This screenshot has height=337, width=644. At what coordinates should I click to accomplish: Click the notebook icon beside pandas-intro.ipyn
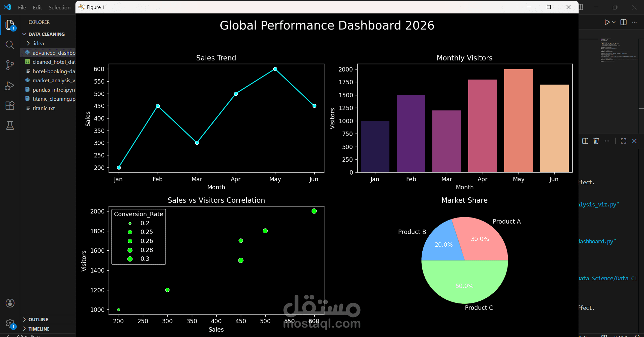28,90
